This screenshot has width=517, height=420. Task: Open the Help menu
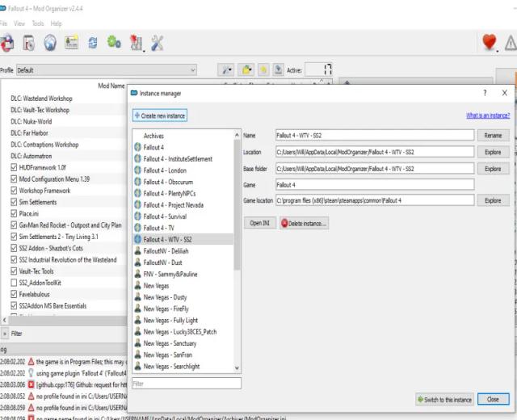[56, 23]
